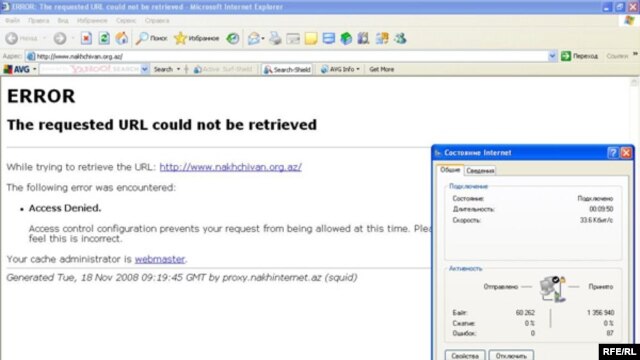Open the History clock icon
The image size is (640, 360).
click(x=233, y=38)
